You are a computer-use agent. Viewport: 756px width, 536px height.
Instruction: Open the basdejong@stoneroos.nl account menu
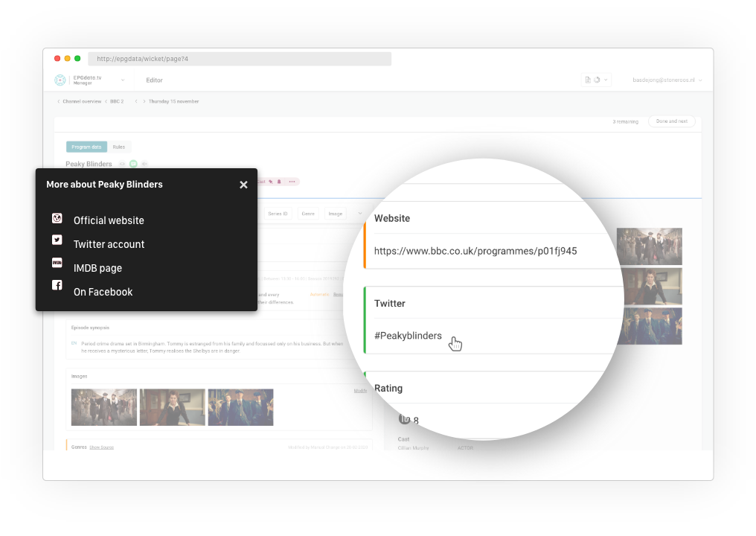click(x=667, y=80)
